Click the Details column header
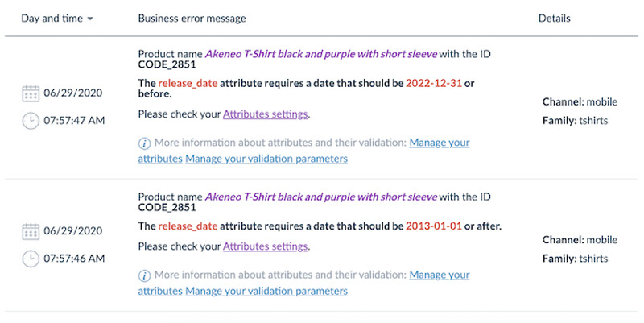 [x=554, y=18]
